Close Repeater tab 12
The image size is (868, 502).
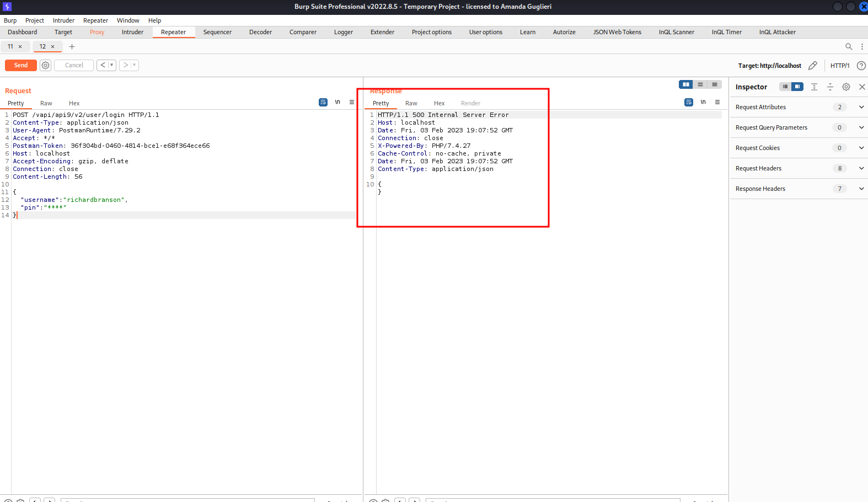click(52, 46)
